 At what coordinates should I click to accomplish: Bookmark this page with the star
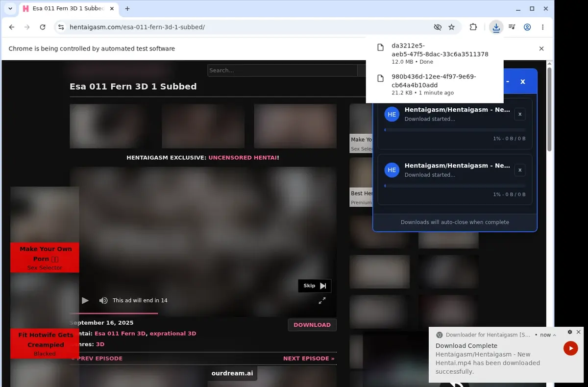coord(452,27)
